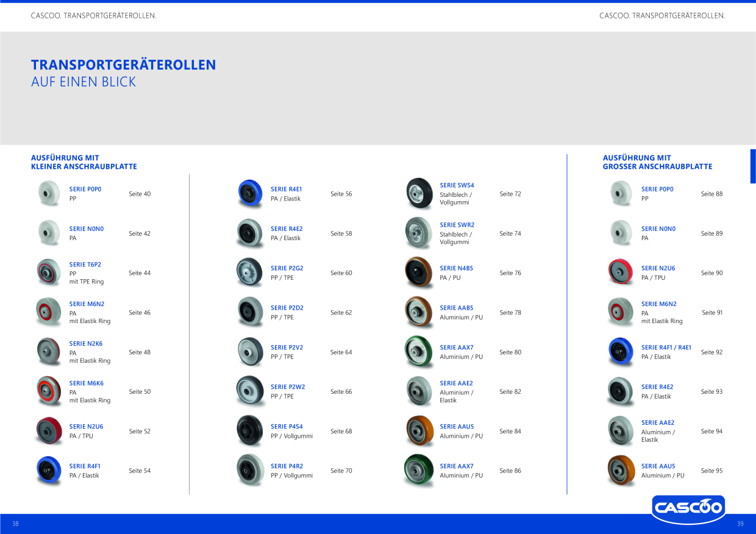Click the 'GROSSER ANSCHRAUBPLATTE' section heading

tap(657, 166)
